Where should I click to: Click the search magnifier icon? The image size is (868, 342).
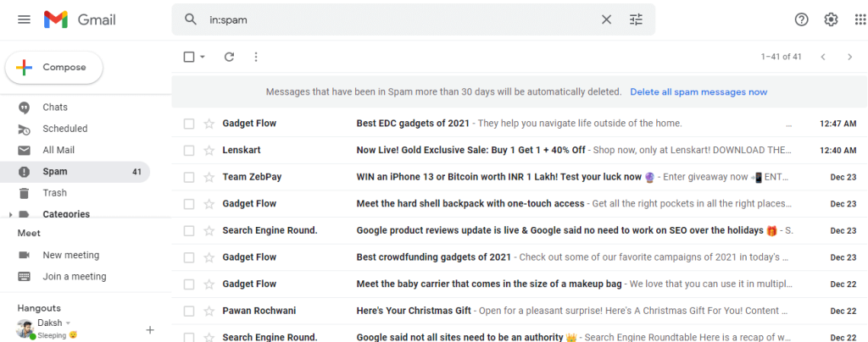191,19
